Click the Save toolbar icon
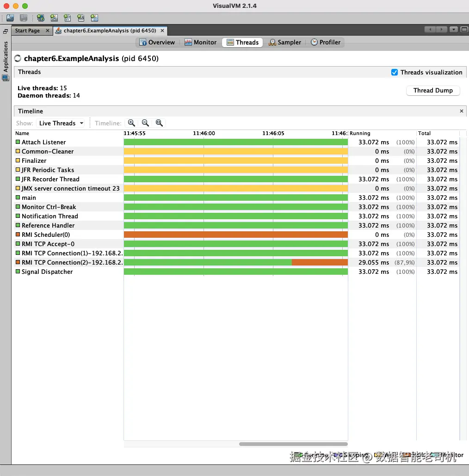 (24, 18)
